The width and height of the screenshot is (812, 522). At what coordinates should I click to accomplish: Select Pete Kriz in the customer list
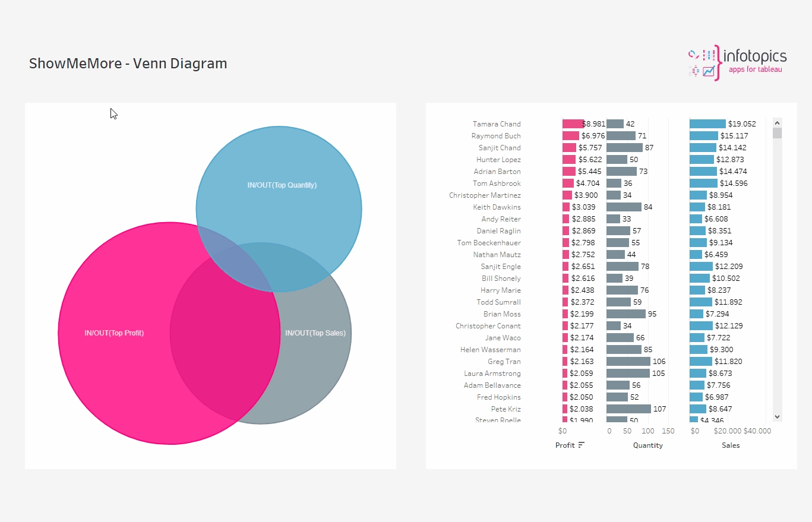click(x=505, y=409)
